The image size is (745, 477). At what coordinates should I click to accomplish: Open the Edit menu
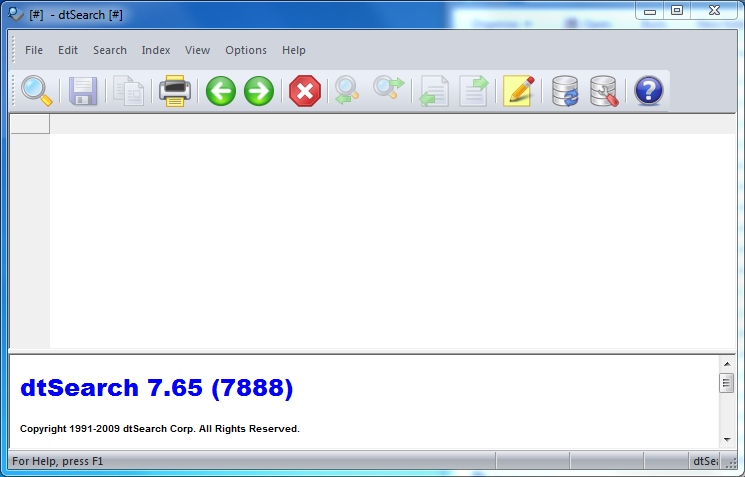(68, 50)
